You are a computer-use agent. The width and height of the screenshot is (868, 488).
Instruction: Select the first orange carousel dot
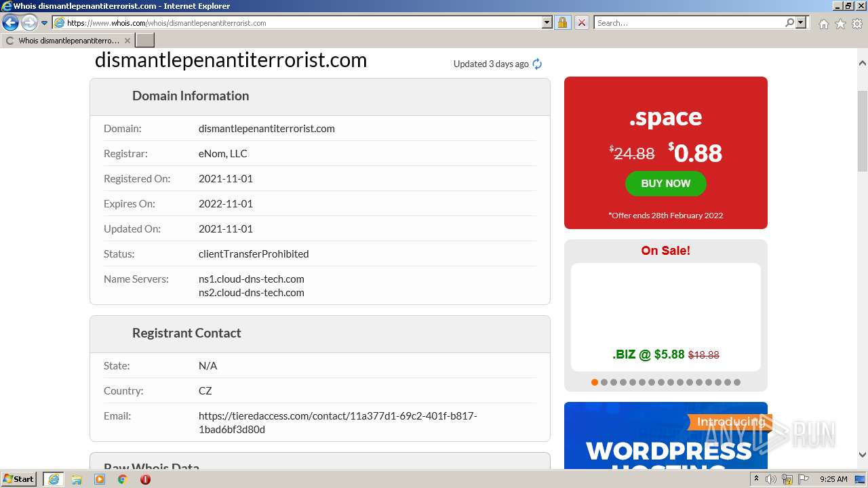pos(595,382)
